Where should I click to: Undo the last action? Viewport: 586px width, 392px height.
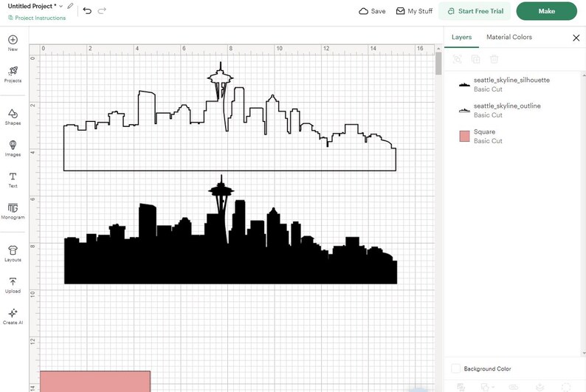[x=87, y=11]
